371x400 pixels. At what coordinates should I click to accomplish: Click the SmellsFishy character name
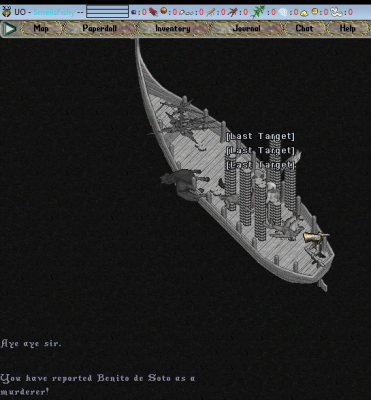click(54, 12)
